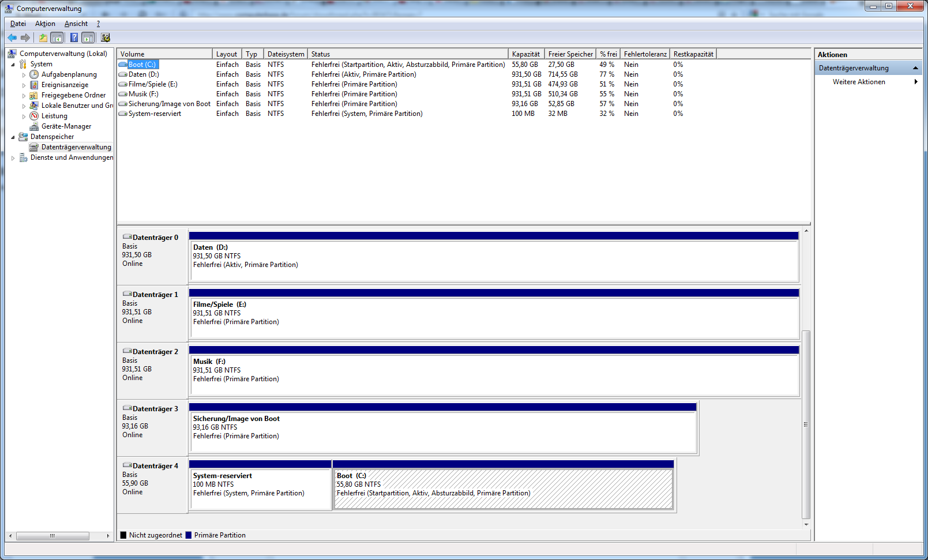Expand the Dienste und Anwendungen node

pyautogui.click(x=13, y=158)
